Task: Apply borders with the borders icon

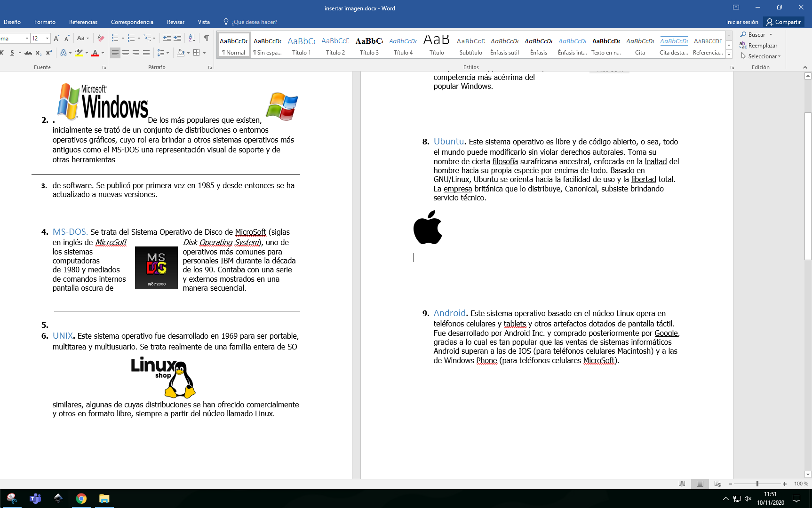Action: (x=197, y=53)
